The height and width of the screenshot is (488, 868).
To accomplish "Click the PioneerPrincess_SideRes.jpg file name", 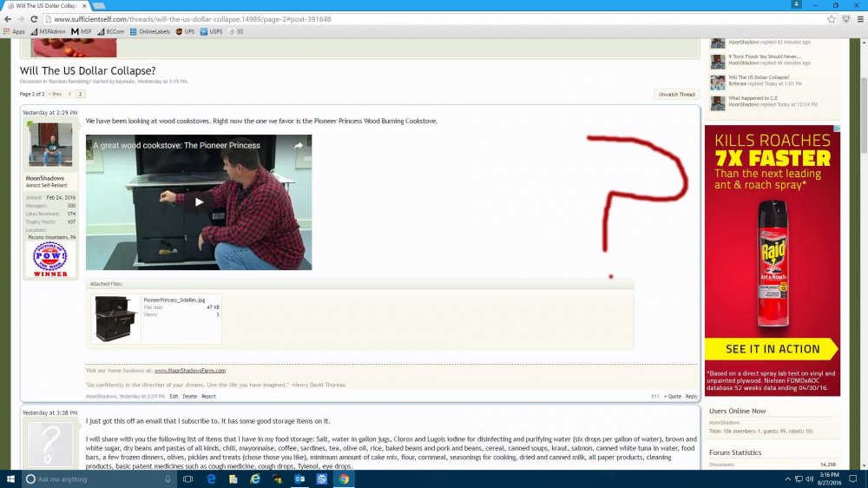I will (174, 300).
